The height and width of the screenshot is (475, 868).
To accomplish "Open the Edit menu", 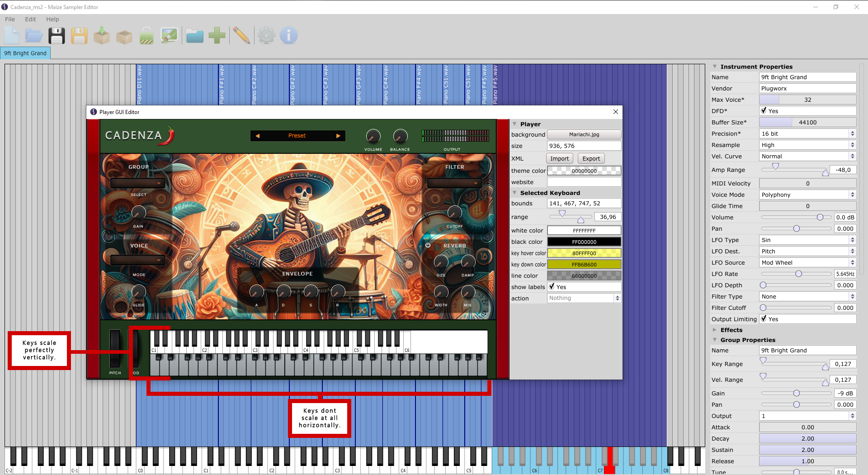I will [x=30, y=19].
